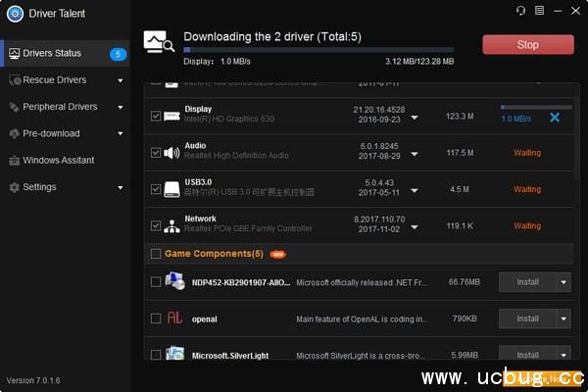The height and width of the screenshot is (392, 588).
Task: Open the main menu list icon
Action: (538, 11)
